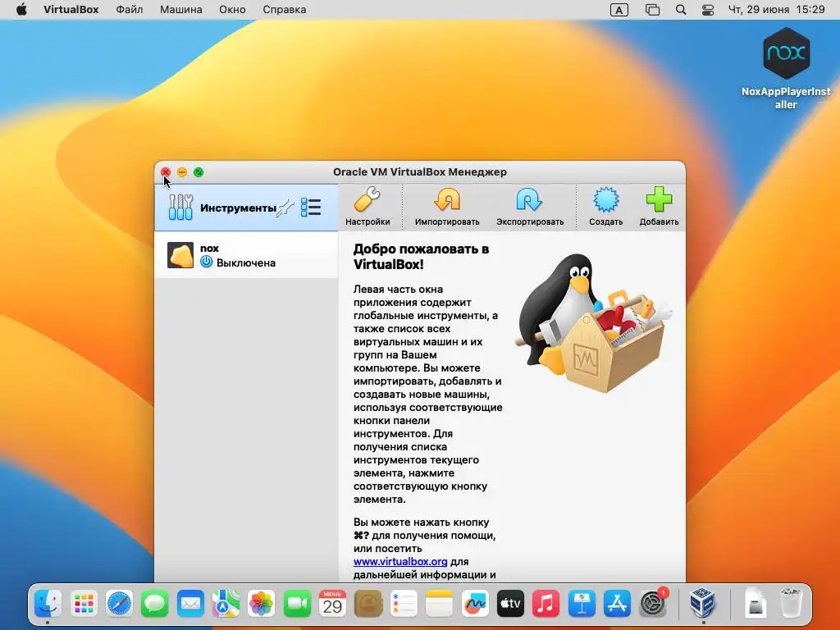Open Mail from Dock
The image size is (840, 630).
pos(190,605)
